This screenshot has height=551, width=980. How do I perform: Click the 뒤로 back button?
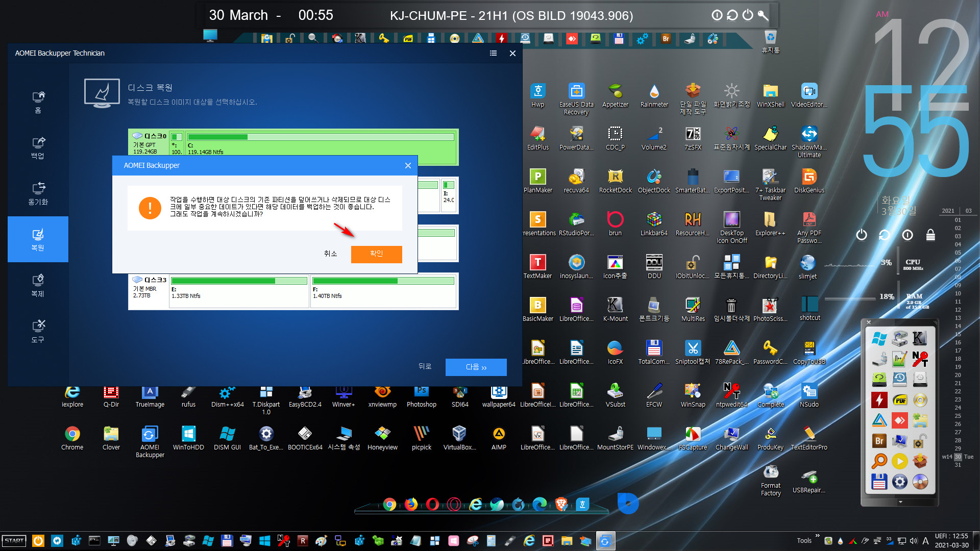coord(425,366)
